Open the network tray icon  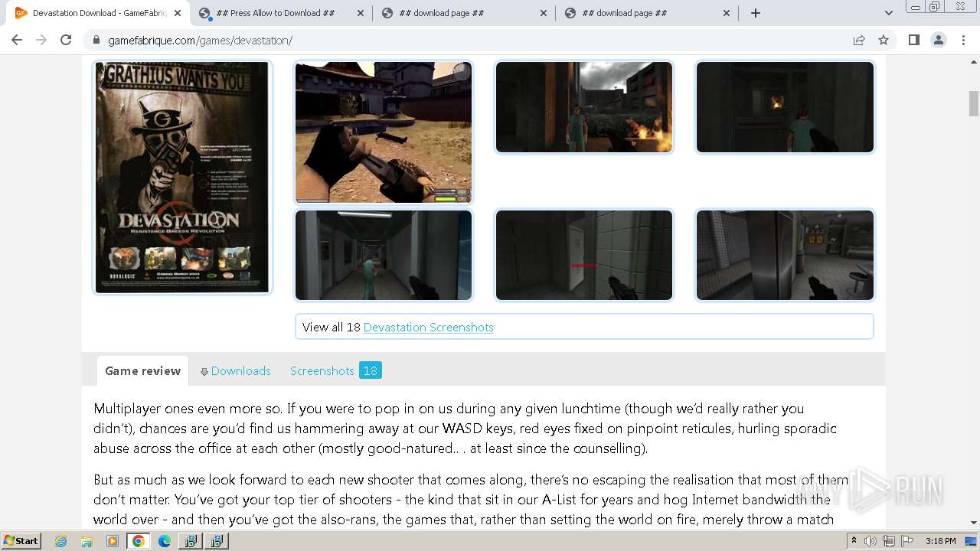coord(889,541)
